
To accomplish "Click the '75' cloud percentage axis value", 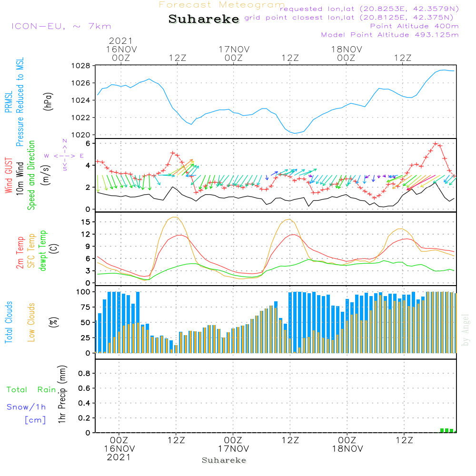I will (x=85, y=307).
